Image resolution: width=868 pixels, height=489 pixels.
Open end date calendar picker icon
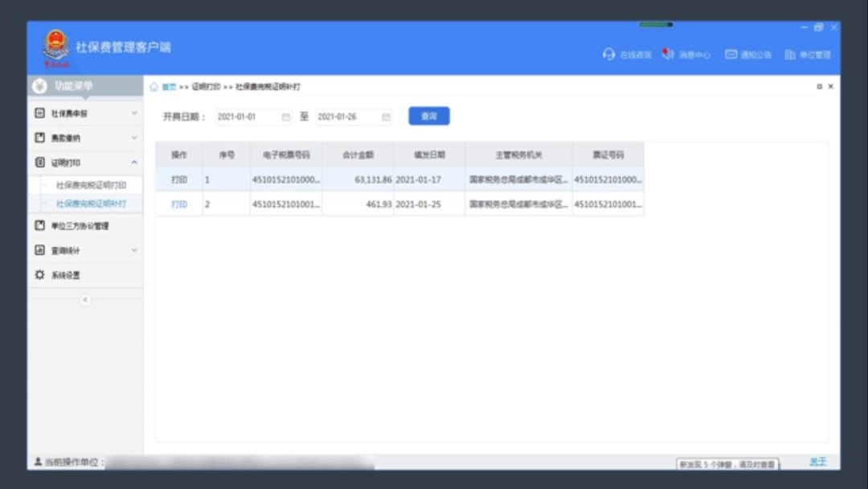(x=386, y=117)
